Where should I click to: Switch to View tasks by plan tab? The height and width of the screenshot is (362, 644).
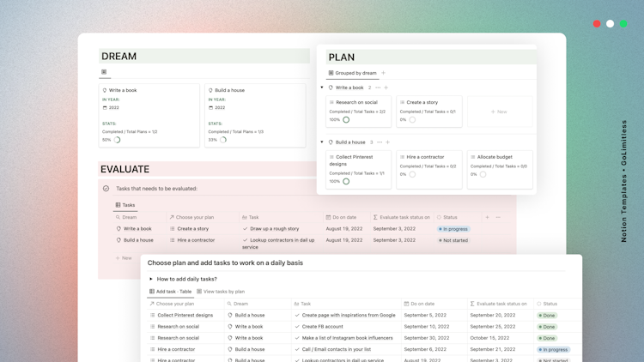pyautogui.click(x=221, y=292)
